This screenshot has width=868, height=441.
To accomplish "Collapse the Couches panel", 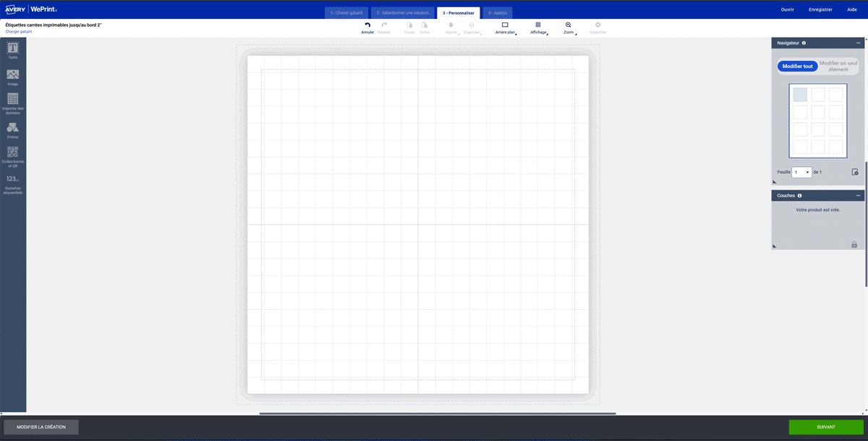I will (859, 196).
